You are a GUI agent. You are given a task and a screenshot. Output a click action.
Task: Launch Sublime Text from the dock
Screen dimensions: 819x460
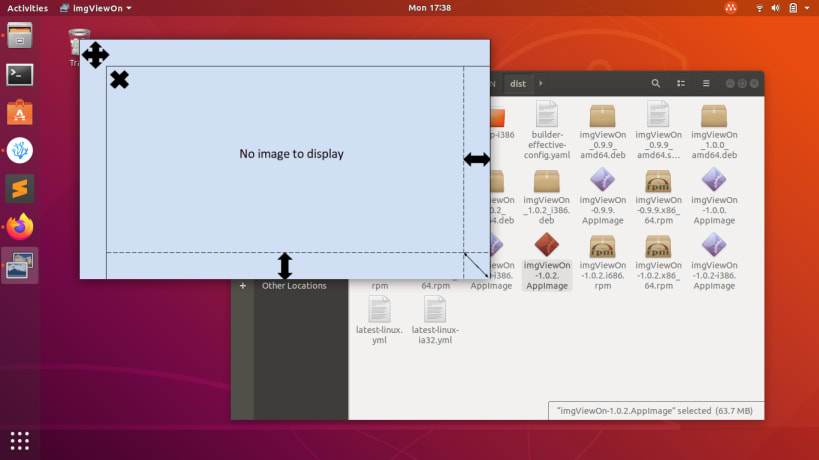19,188
